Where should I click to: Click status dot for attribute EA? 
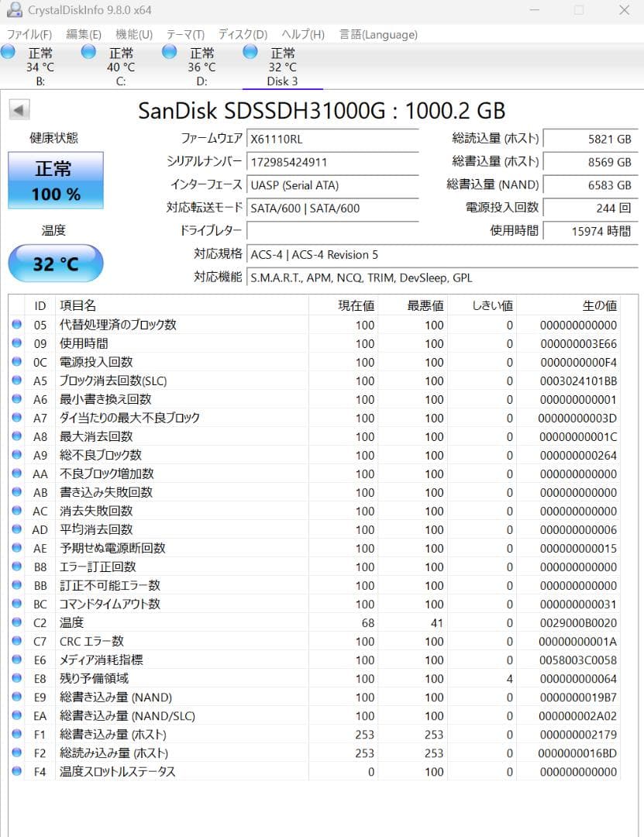[16, 715]
